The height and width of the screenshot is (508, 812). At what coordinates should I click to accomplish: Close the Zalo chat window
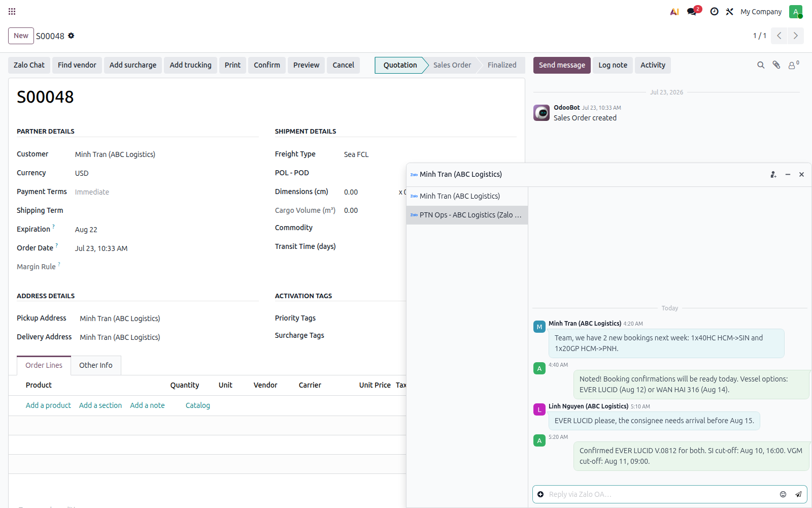click(x=801, y=174)
